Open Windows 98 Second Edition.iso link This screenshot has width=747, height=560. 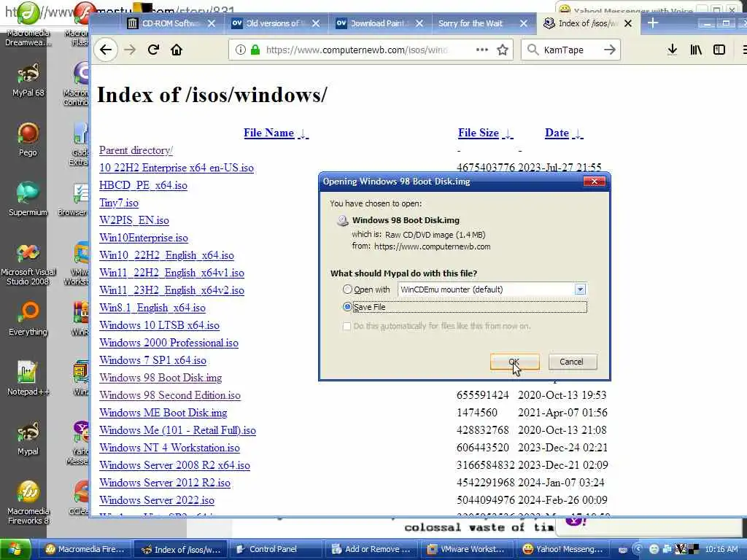tap(169, 395)
